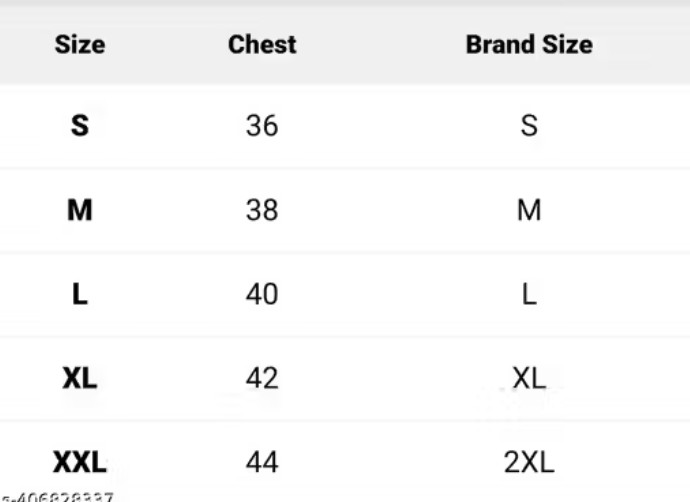This screenshot has height=502, width=690.
Task: Click chest value 40
Action: tap(262, 294)
